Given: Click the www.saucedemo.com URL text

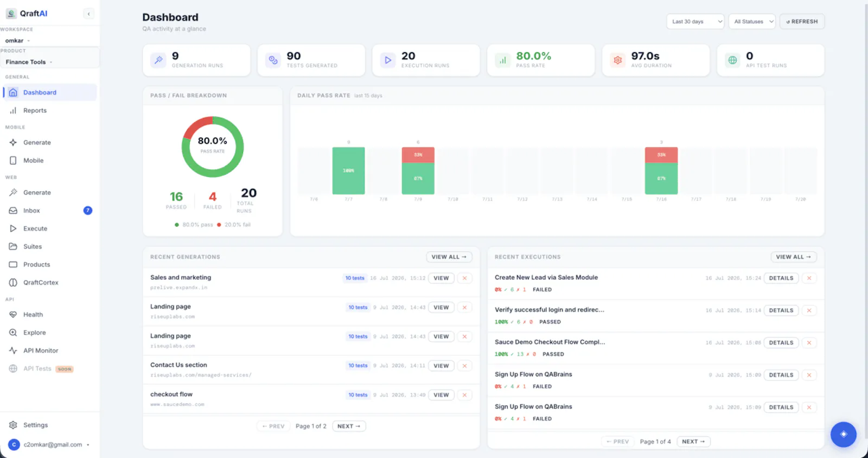Looking at the screenshot, I should coord(177,404).
